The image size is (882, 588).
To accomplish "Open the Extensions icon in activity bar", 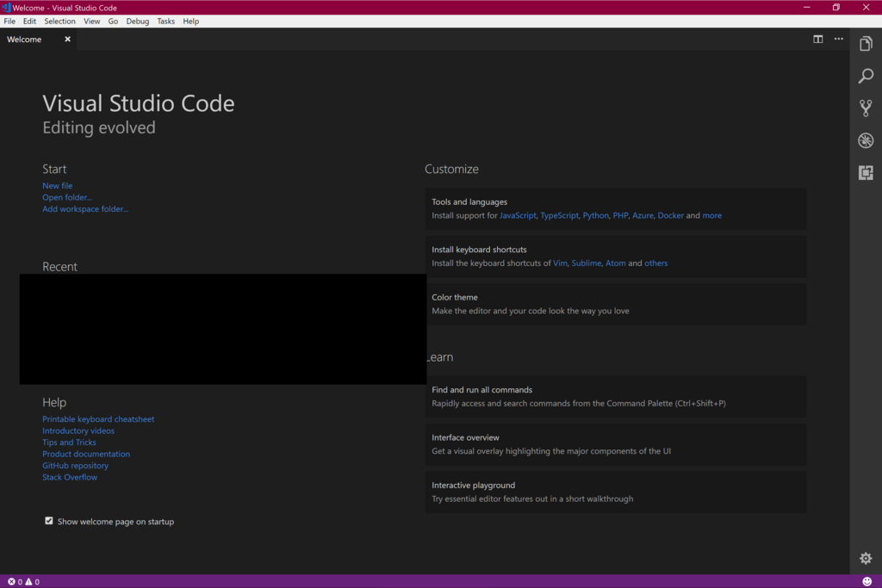I will tap(866, 172).
